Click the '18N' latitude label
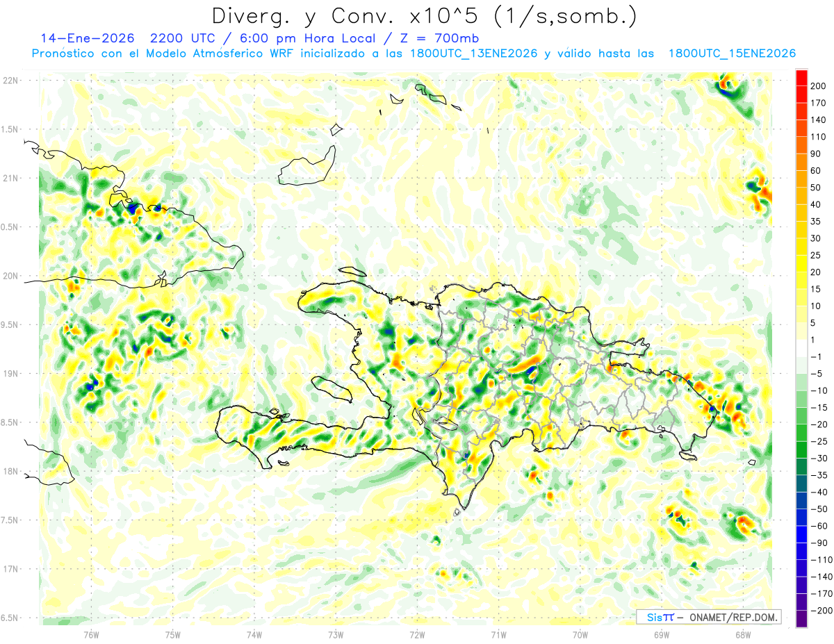The image size is (834, 644). (11, 471)
